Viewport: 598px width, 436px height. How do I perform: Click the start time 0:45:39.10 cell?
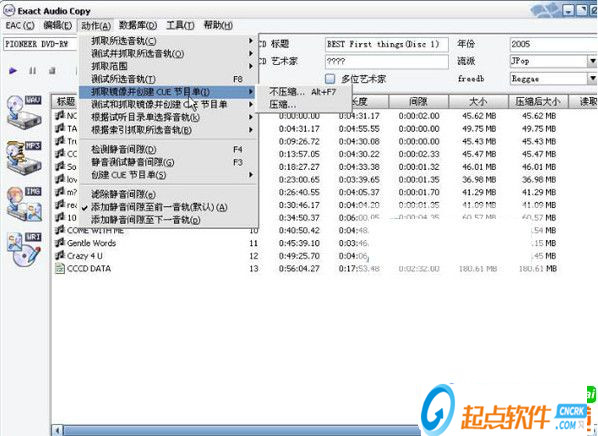[299, 243]
